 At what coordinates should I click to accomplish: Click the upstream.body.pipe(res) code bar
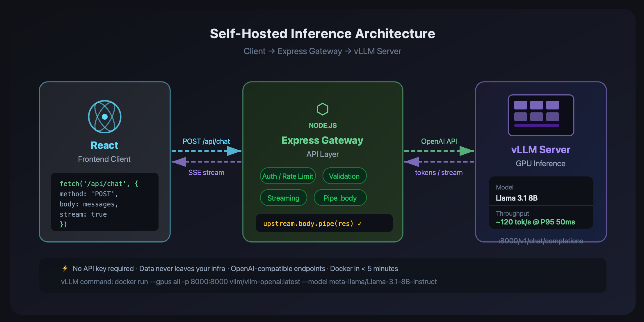(324, 223)
